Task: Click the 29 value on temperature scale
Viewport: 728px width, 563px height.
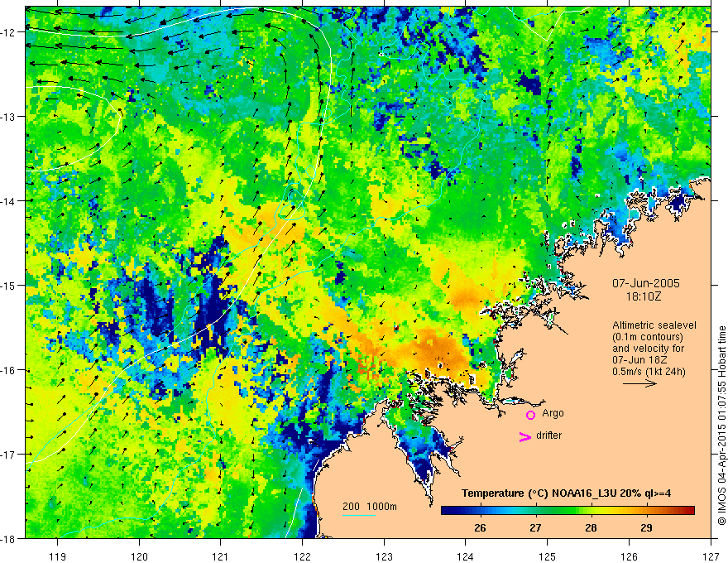Action: 646,527
